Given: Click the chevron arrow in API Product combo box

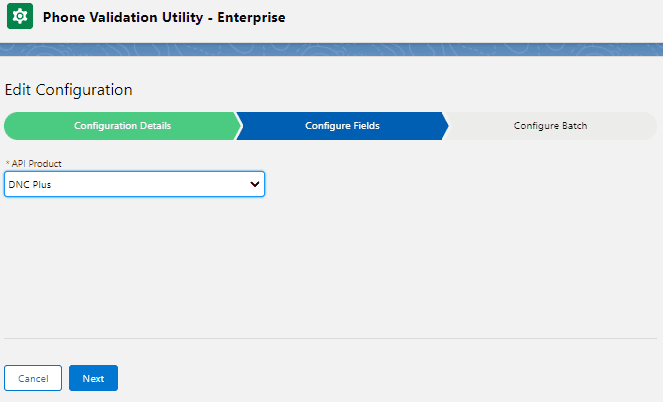Looking at the screenshot, I should pyautogui.click(x=254, y=184).
